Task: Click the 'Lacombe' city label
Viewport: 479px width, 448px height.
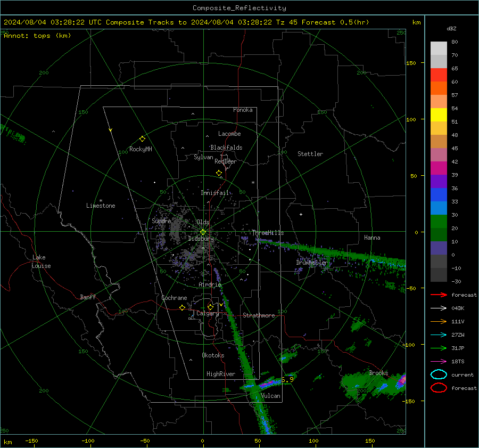Action: click(229, 134)
